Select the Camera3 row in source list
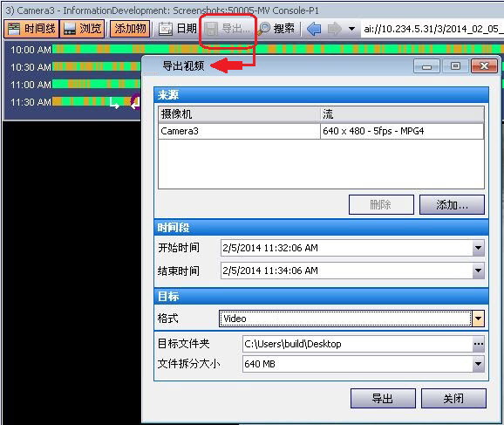504x425 pixels. click(x=321, y=131)
